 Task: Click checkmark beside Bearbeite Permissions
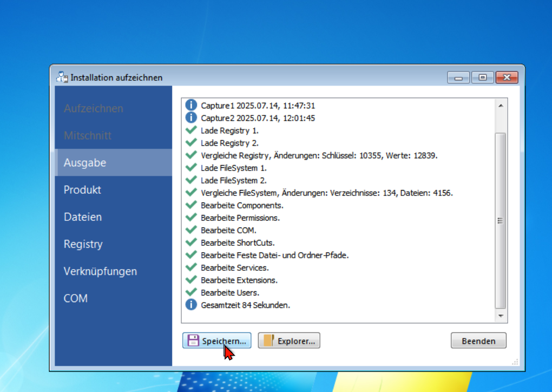tap(191, 217)
